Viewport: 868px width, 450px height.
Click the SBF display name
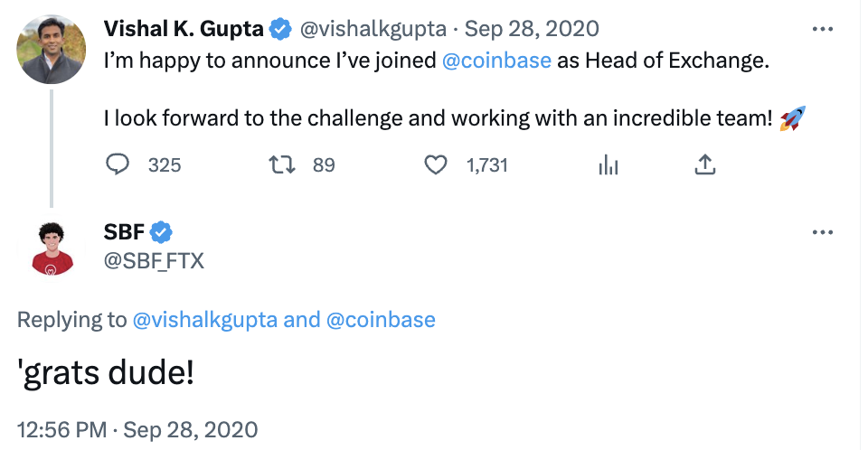[x=124, y=232]
